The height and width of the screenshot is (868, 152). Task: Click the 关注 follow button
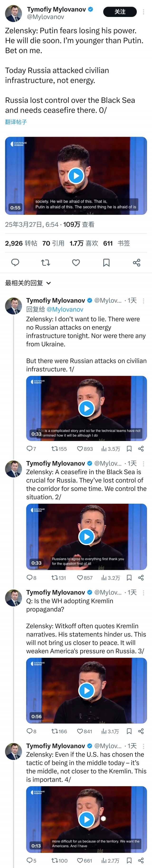point(120,12)
